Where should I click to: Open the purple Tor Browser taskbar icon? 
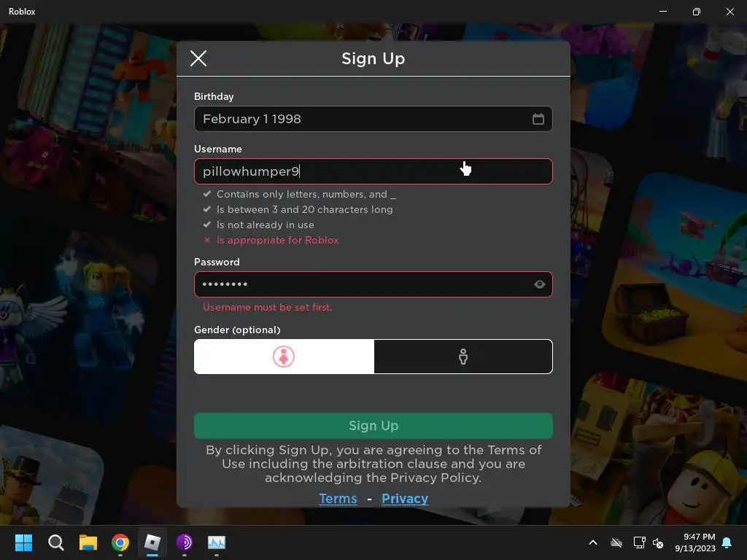[x=185, y=542]
